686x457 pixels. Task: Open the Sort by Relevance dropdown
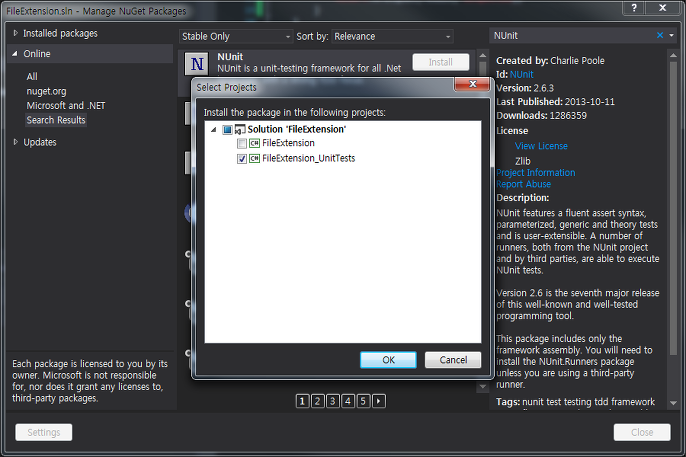(x=392, y=36)
